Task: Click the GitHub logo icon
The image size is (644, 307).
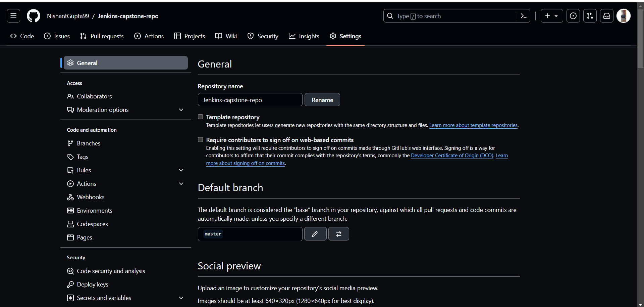Action: coord(34,16)
